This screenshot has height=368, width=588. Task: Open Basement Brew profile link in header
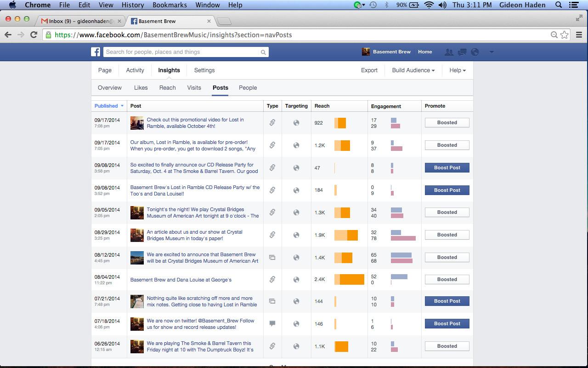[x=386, y=52]
